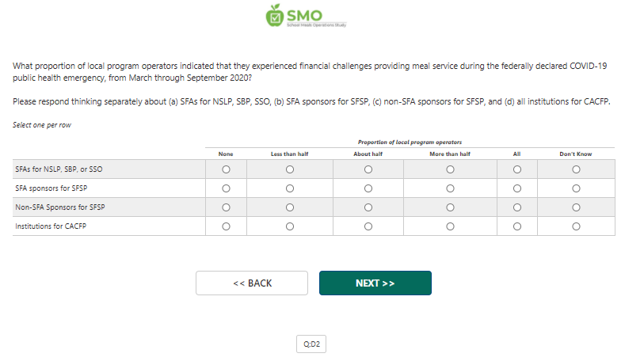The image size is (644, 361).
Task: Choose Less than half for SFAs row
Action: 289,169
